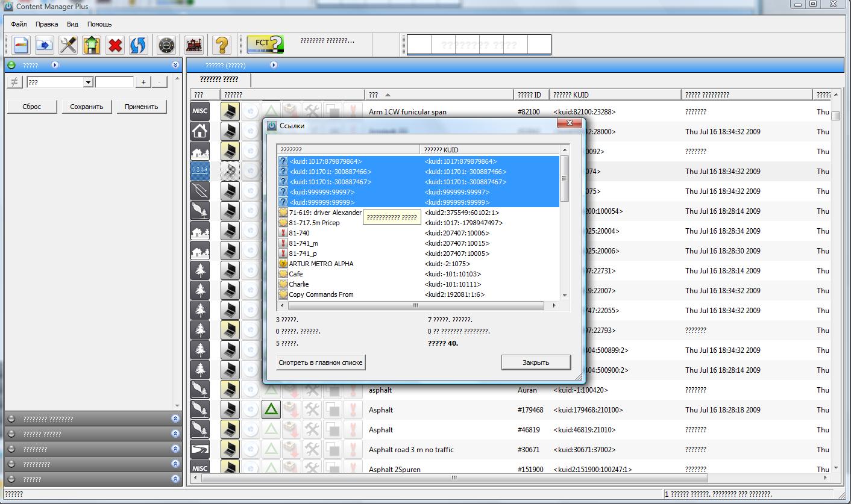Collapse the search panel with the double chevron
This screenshot has width=851, height=504.
point(175,65)
